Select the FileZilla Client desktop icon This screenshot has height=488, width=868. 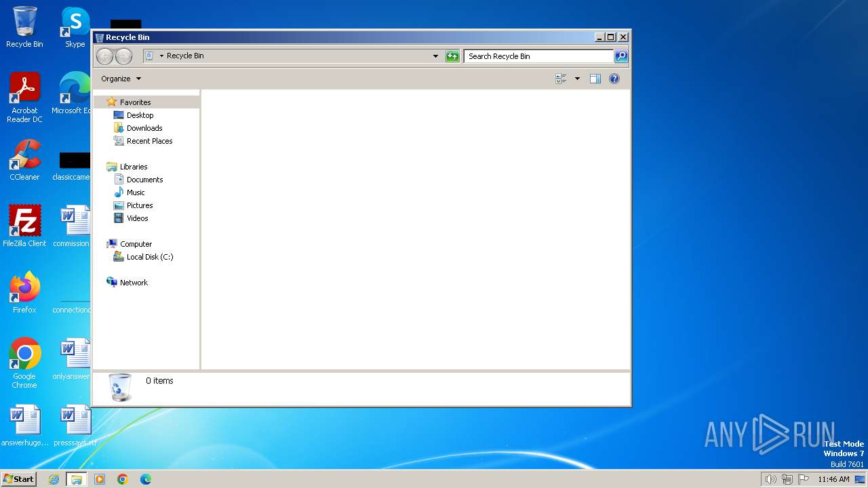pyautogui.click(x=24, y=226)
